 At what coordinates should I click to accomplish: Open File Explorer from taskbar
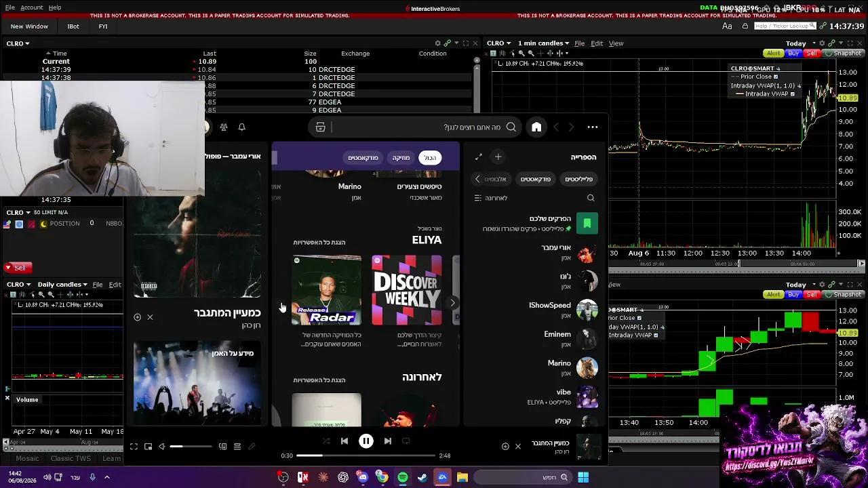tap(462, 477)
